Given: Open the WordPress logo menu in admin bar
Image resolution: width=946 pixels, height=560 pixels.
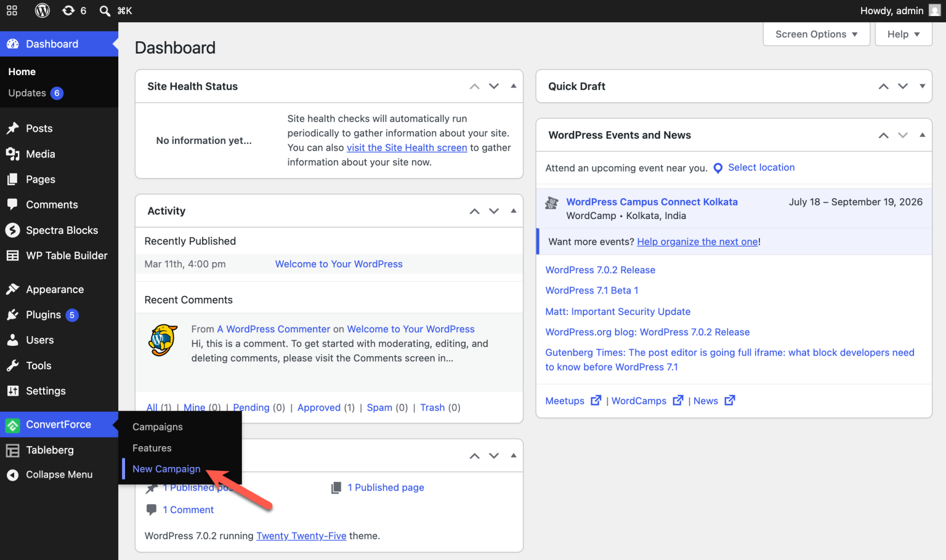Looking at the screenshot, I should point(42,10).
